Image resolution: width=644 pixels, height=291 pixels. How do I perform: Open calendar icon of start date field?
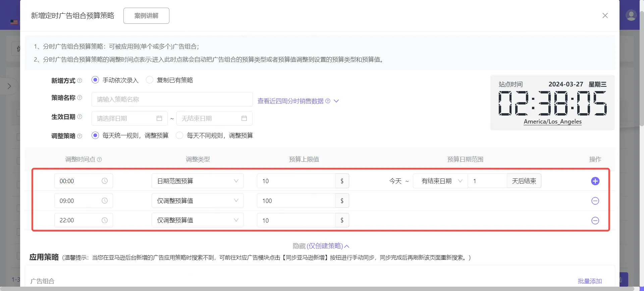click(159, 118)
